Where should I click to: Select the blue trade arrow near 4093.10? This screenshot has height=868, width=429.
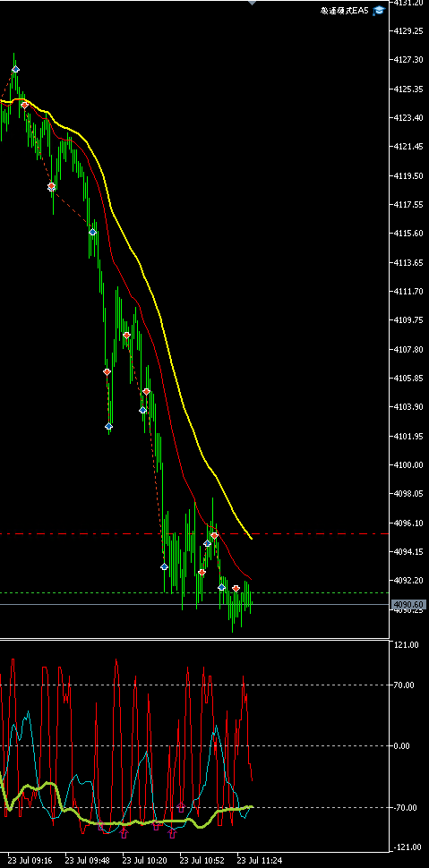(x=164, y=566)
